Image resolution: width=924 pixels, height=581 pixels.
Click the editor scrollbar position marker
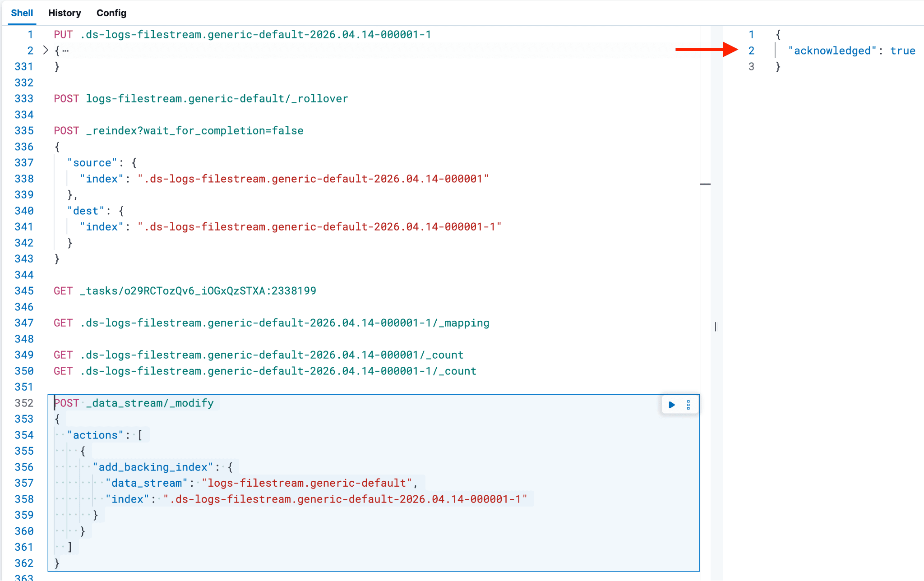point(705,184)
